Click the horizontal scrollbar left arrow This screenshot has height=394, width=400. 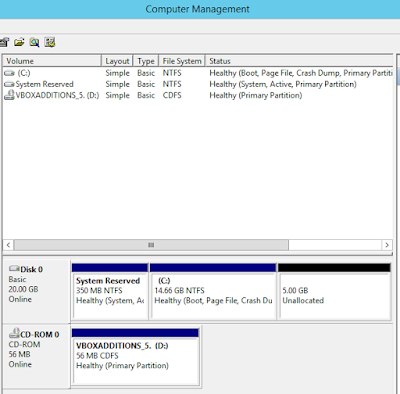tap(8, 245)
